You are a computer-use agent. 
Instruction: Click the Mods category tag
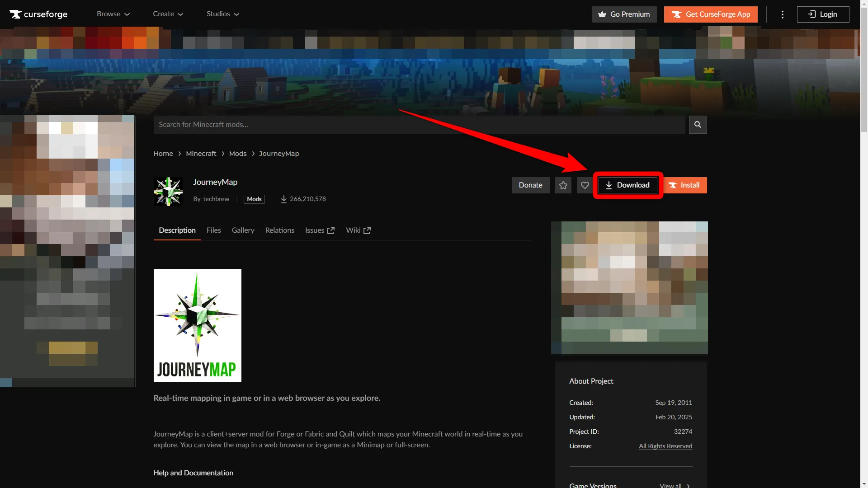click(x=254, y=199)
